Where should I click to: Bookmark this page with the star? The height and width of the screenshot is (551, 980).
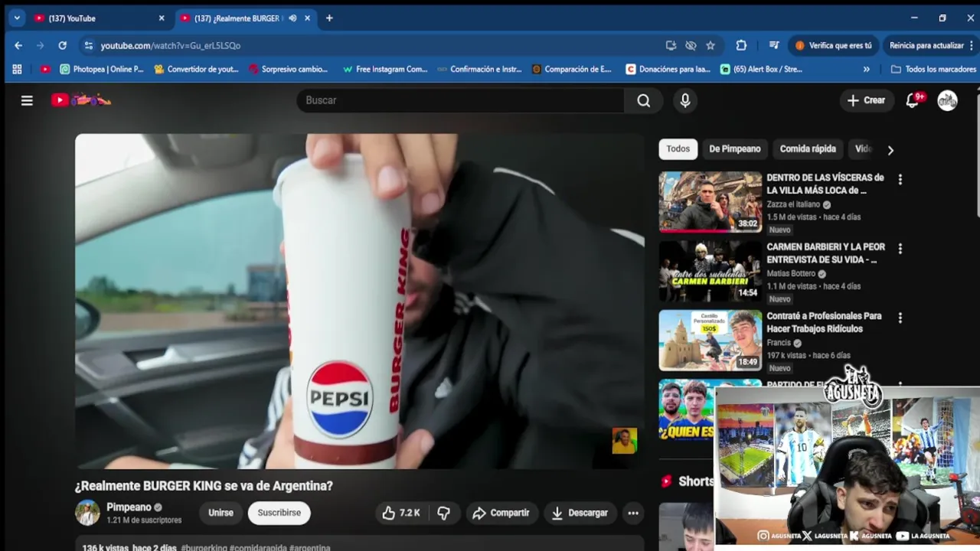point(710,45)
